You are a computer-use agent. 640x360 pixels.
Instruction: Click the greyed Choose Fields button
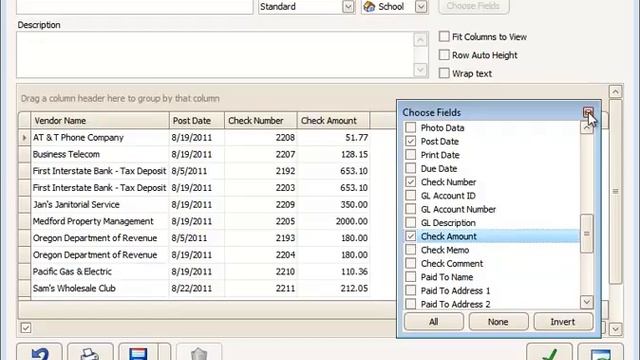coord(473,6)
